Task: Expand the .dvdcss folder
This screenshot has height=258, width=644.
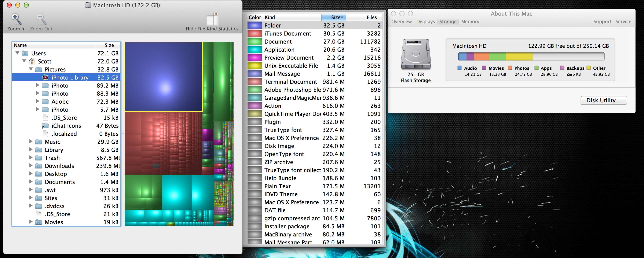Action: [31, 206]
